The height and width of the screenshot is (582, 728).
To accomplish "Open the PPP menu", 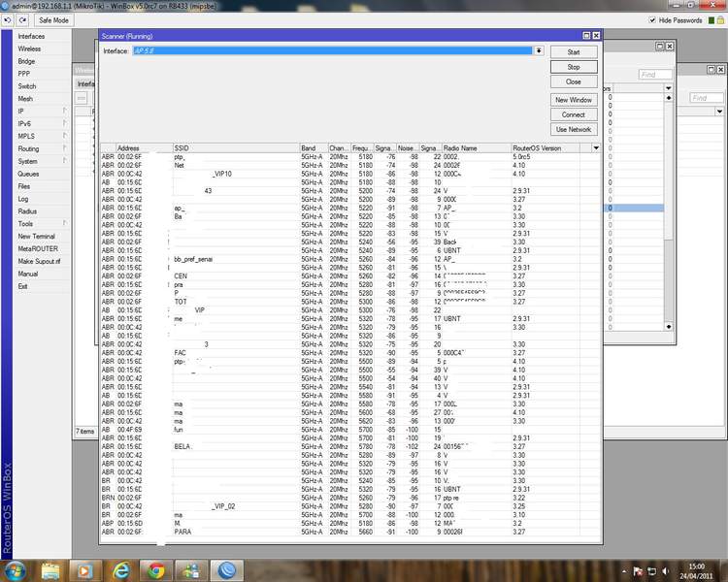I will tap(23, 74).
